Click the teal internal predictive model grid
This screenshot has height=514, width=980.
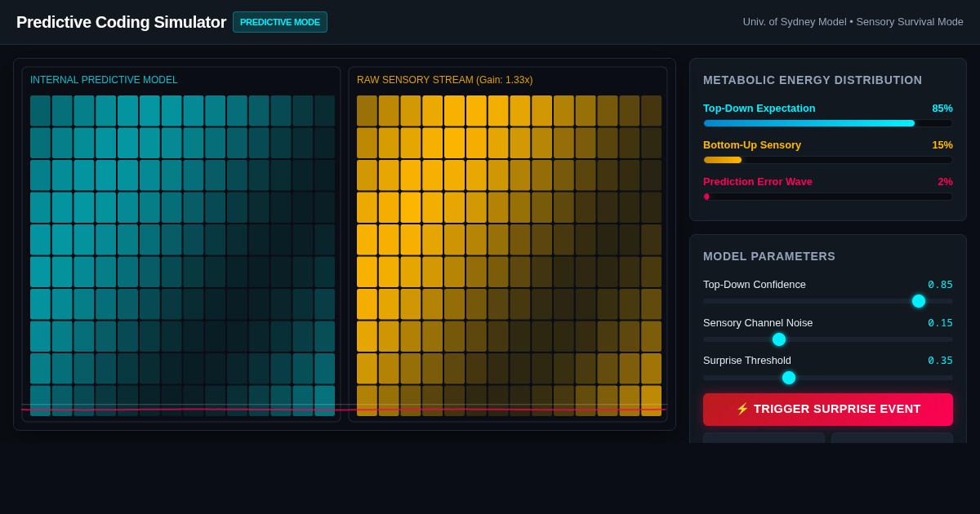click(x=182, y=255)
